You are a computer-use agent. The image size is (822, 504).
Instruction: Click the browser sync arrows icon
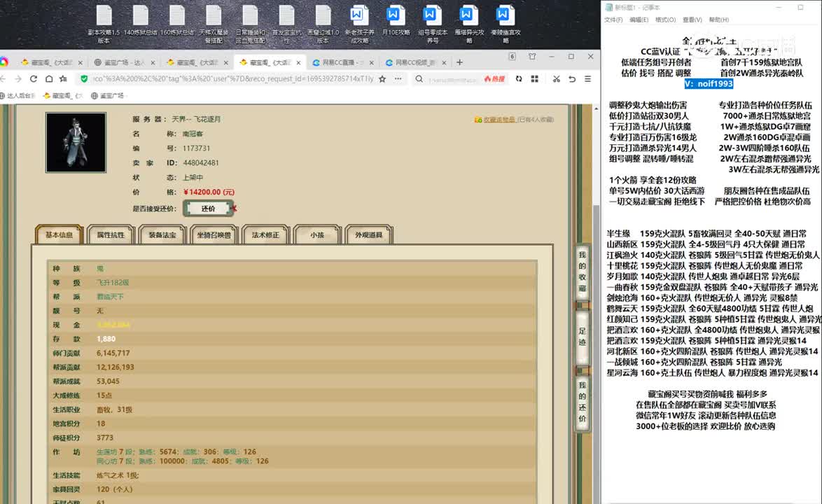518,78
